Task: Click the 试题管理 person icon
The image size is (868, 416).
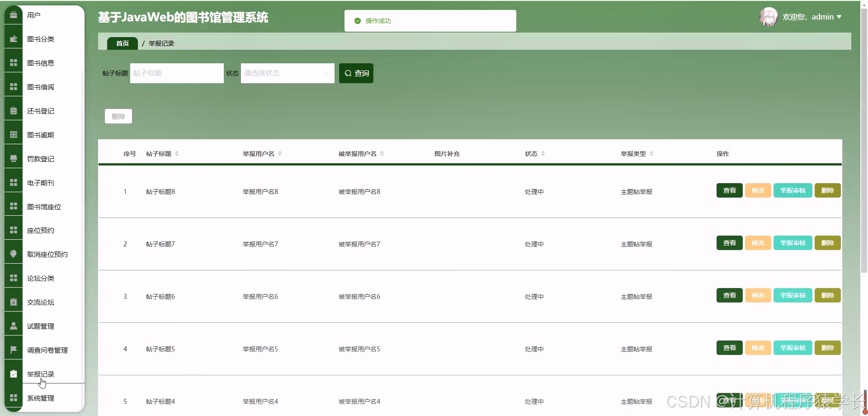Action: 14,326
